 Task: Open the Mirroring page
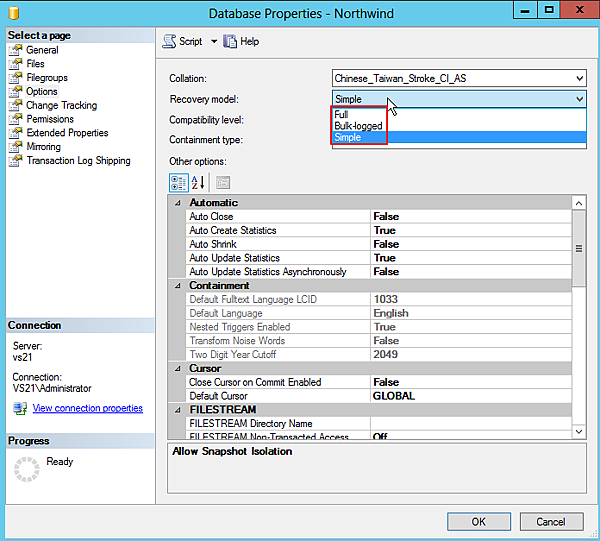click(43, 147)
